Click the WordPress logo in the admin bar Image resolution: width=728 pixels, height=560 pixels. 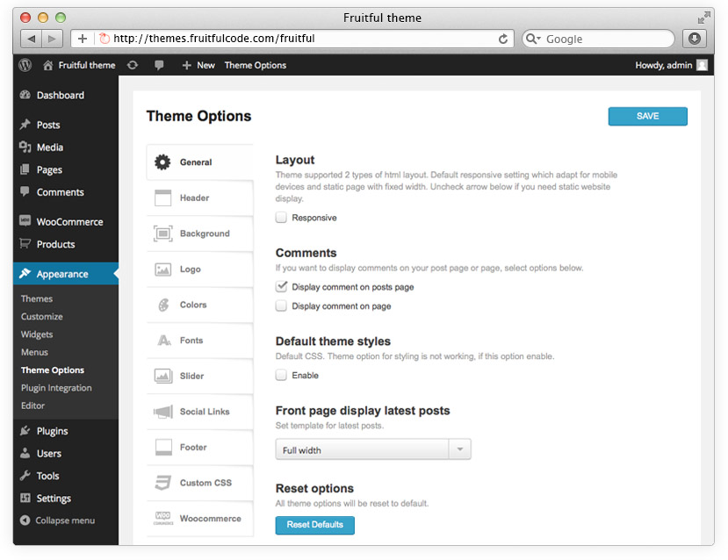click(24, 64)
